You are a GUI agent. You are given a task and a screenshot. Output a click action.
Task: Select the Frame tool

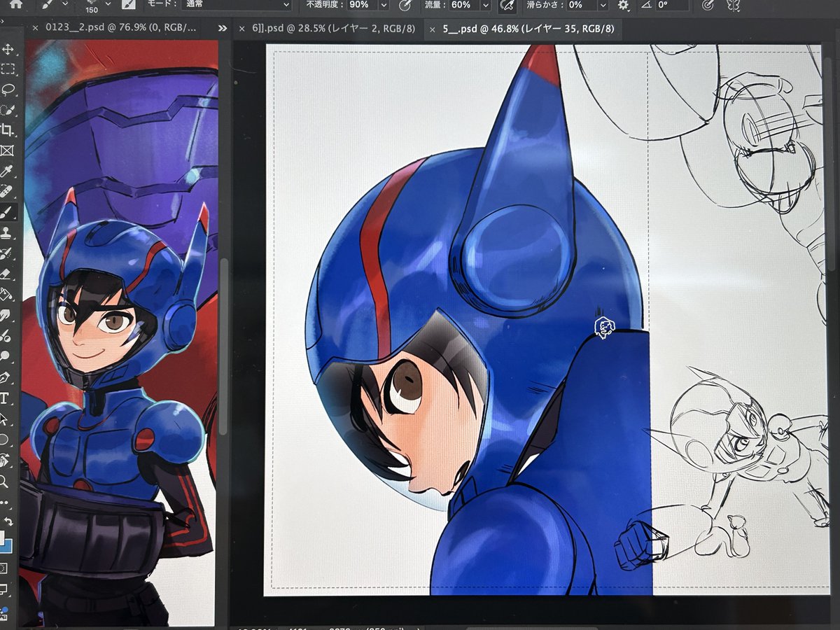[8, 150]
